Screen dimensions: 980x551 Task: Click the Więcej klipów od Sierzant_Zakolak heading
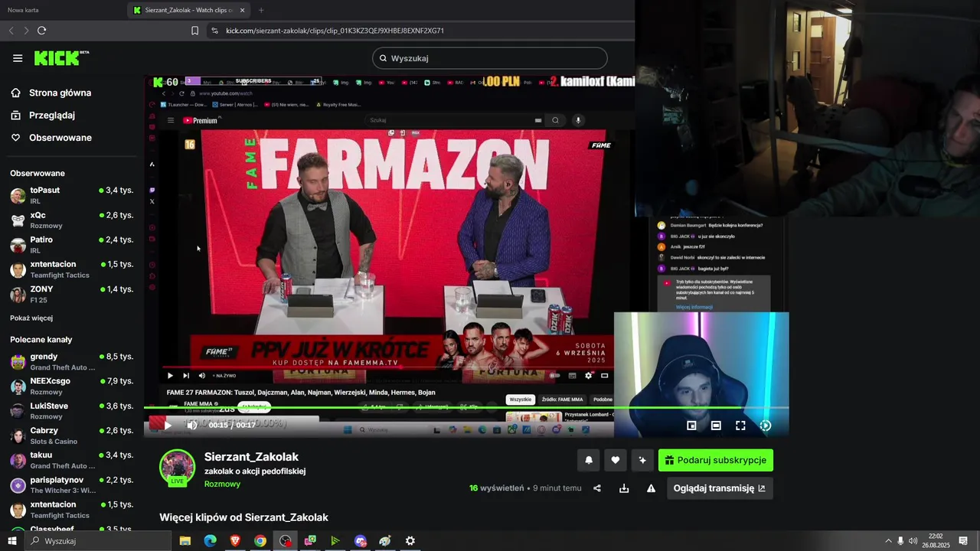tap(243, 517)
